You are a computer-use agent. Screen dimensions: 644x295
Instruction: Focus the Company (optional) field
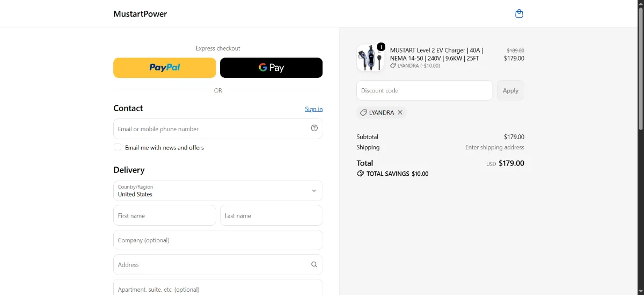(x=218, y=240)
